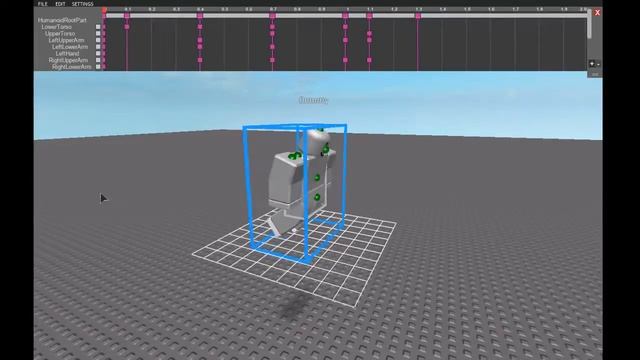Select the LeftLowerArm keyframe at 0.7
The width and height of the screenshot is (640, 360).
point(272,47)
